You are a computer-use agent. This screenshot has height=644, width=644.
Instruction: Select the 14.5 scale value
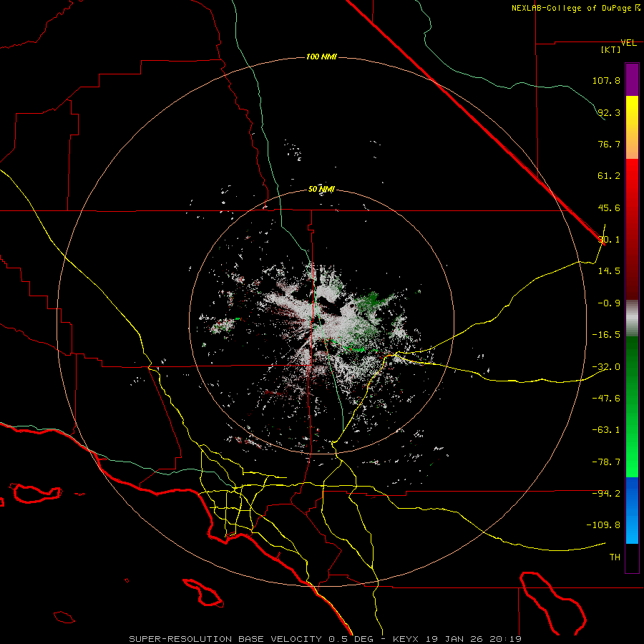609,271
